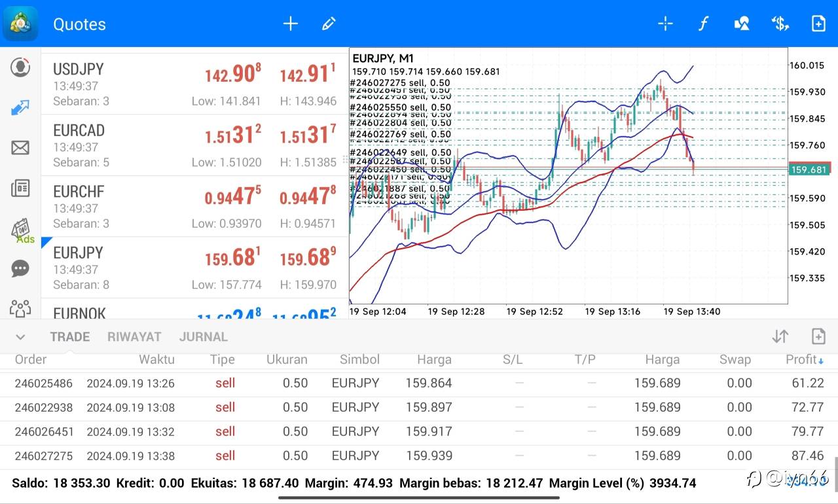Open the mailbox envelope icon
Screen dimensions: 838x504
20,148
